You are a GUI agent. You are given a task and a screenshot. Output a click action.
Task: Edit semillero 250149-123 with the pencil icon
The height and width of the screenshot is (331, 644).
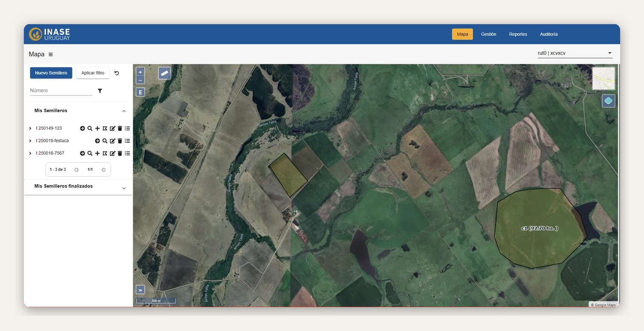point(112,128)
